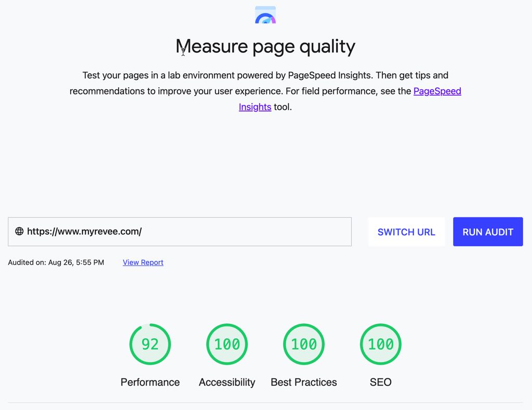Viewport: 532px width, 410px height.
Task: Click the RUN AUDIT button
Action: 488,232
